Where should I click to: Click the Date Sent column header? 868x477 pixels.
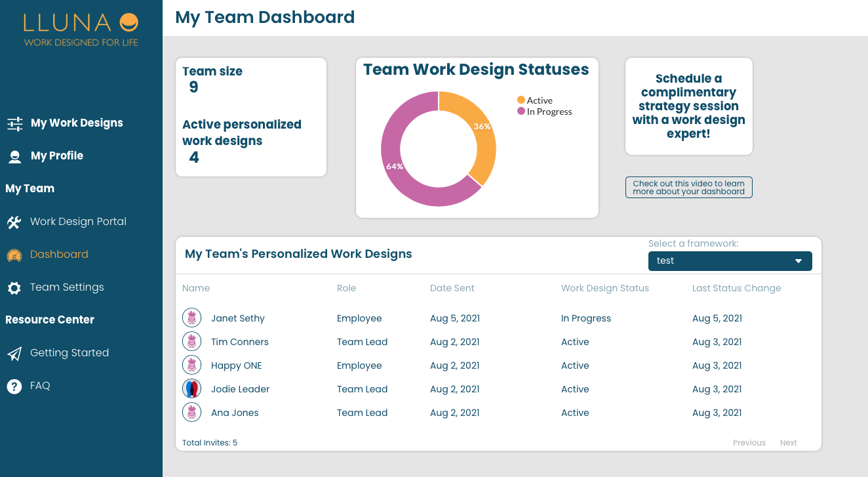pyautogui.click(x=452, y=288)
